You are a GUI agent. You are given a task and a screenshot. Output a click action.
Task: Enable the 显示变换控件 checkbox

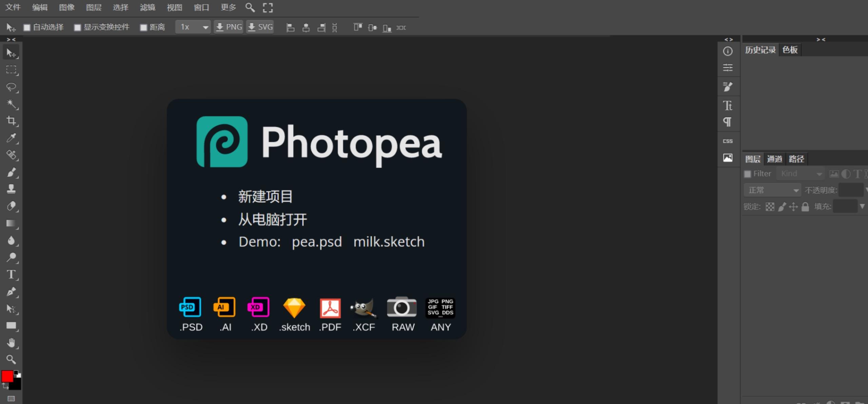tap(78, 27)
